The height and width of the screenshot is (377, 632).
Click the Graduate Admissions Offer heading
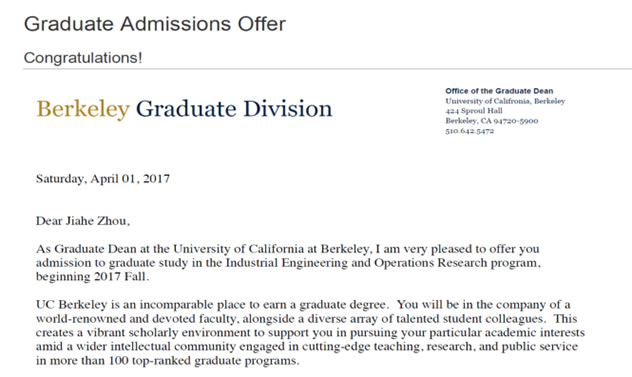[155, 23]
